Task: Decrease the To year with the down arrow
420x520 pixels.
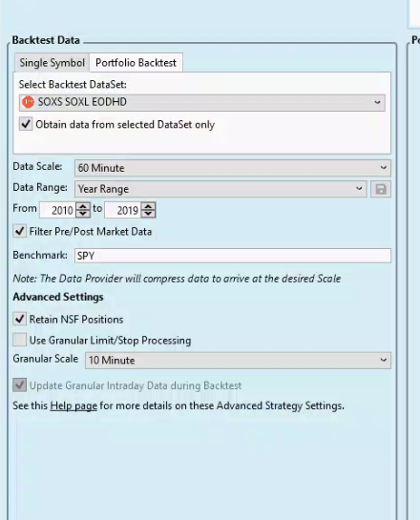Action: [x=148, y=214]
